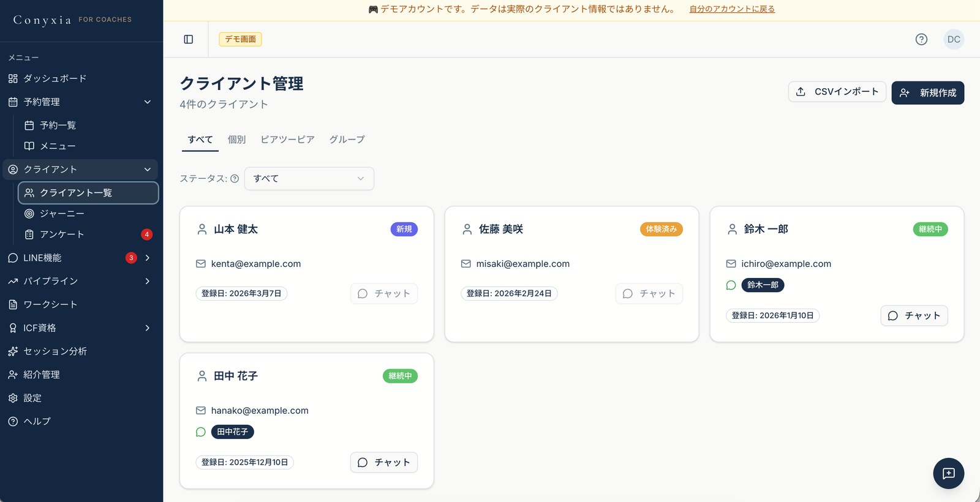The height and width of the screenshot is (502, 980).
Task: Select クライアント一覧 in the sidebar
Action: click(x=88, y=193)
